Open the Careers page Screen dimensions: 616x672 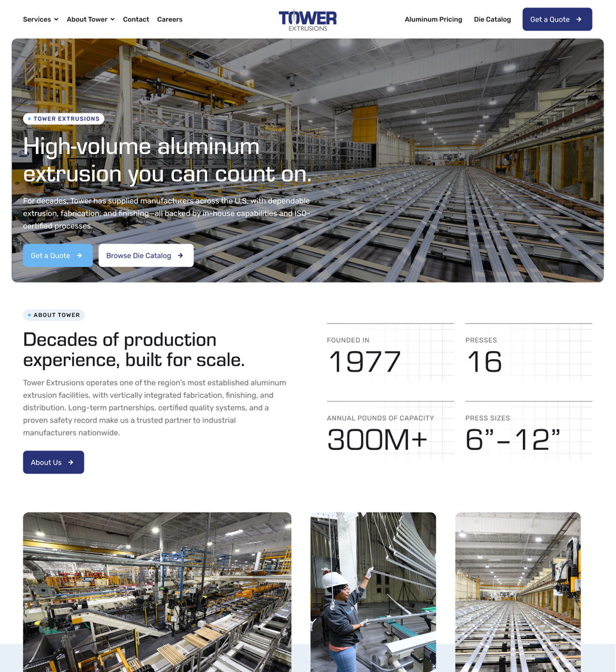[170, 19]
